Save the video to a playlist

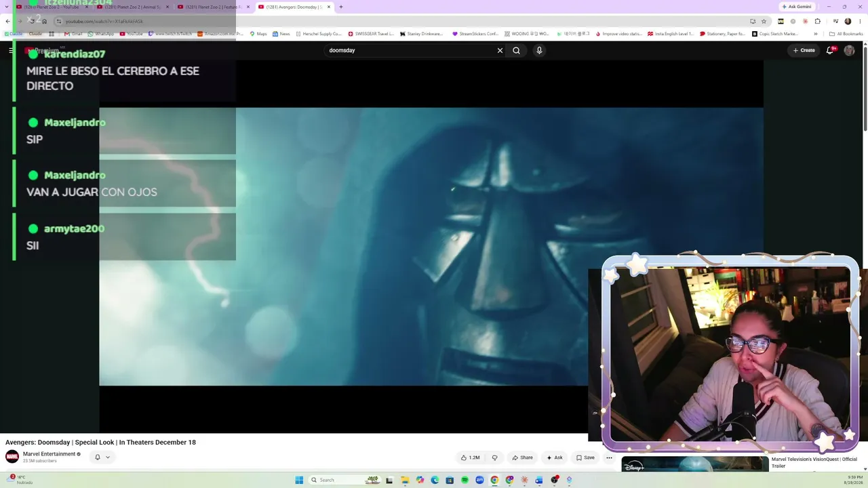click(x=585, y=457)
